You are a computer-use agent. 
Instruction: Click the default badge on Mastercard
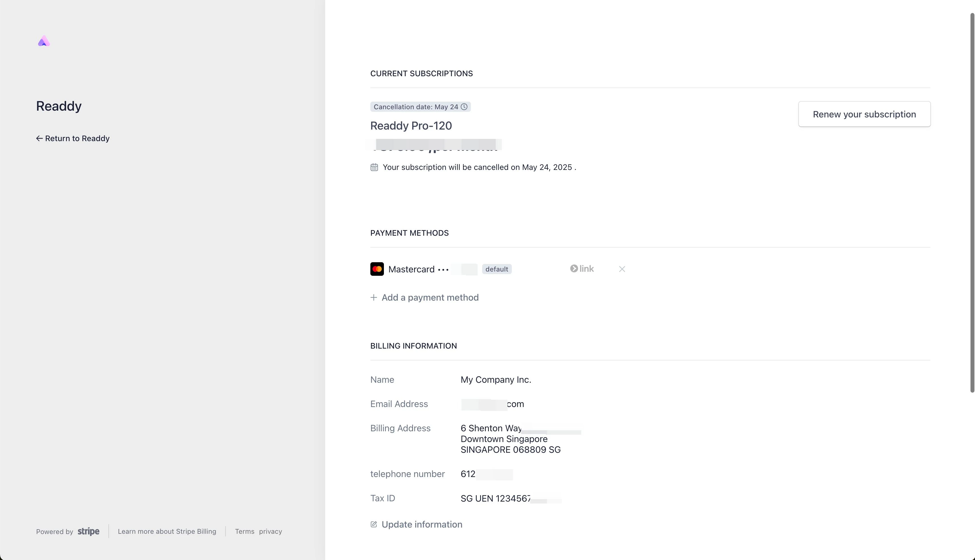pyautogui.click(x=497, y=269)
